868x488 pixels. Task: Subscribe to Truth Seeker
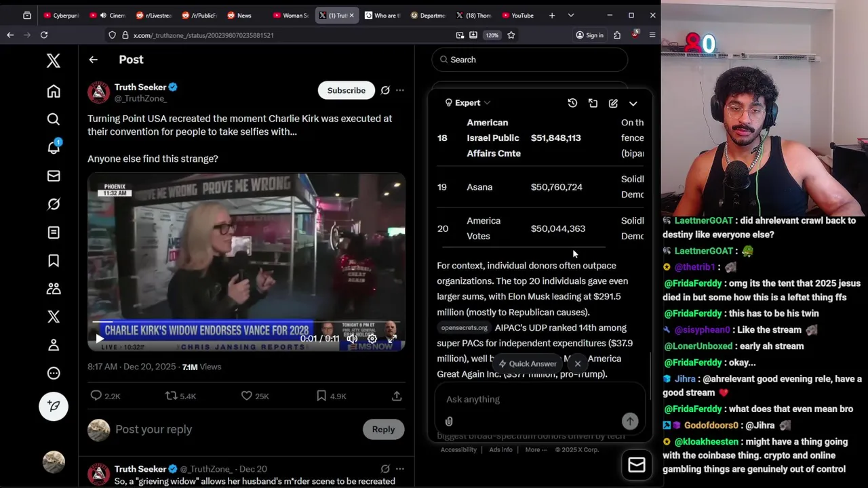(347, 90)
